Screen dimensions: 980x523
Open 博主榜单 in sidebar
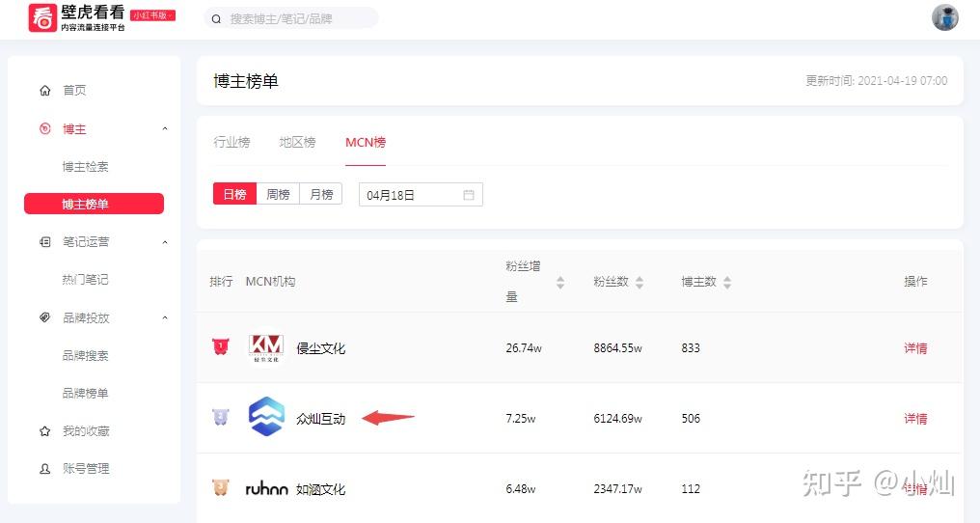pyautogui.click(x=94, y=204)
